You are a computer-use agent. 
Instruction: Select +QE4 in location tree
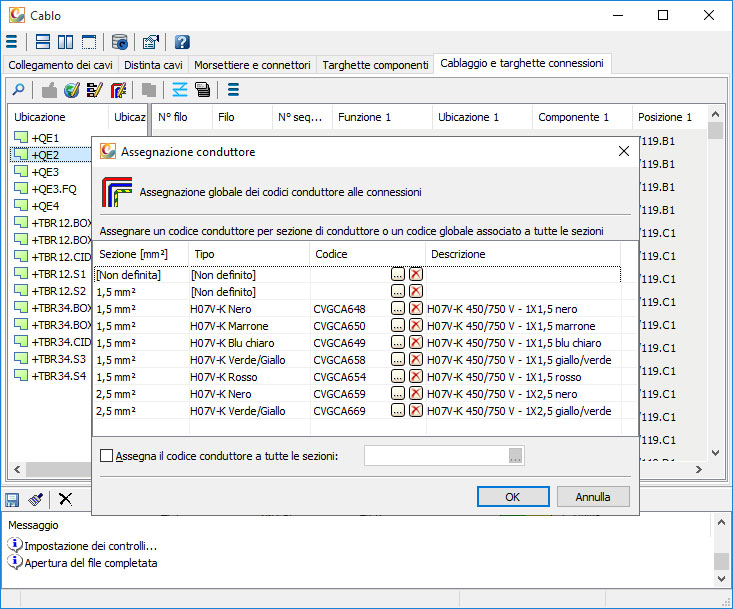pyautogui.click(x=45, y=206)
